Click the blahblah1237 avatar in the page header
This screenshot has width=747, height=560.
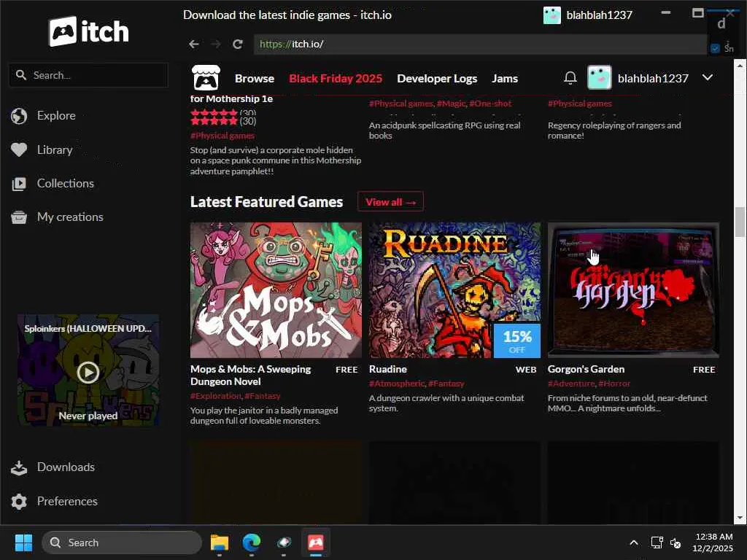click(x=600, y=77)
